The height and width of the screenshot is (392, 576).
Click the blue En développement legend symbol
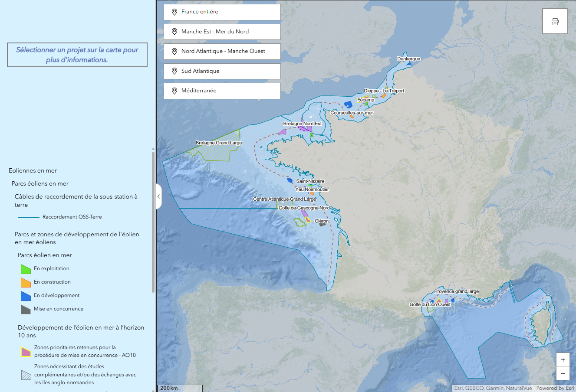point(26,296)
